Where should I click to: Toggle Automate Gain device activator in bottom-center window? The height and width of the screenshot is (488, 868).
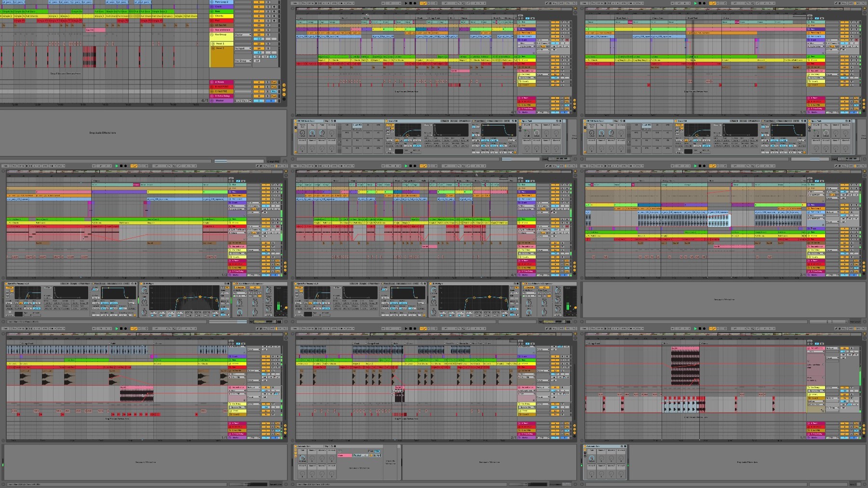pos(296,446)
